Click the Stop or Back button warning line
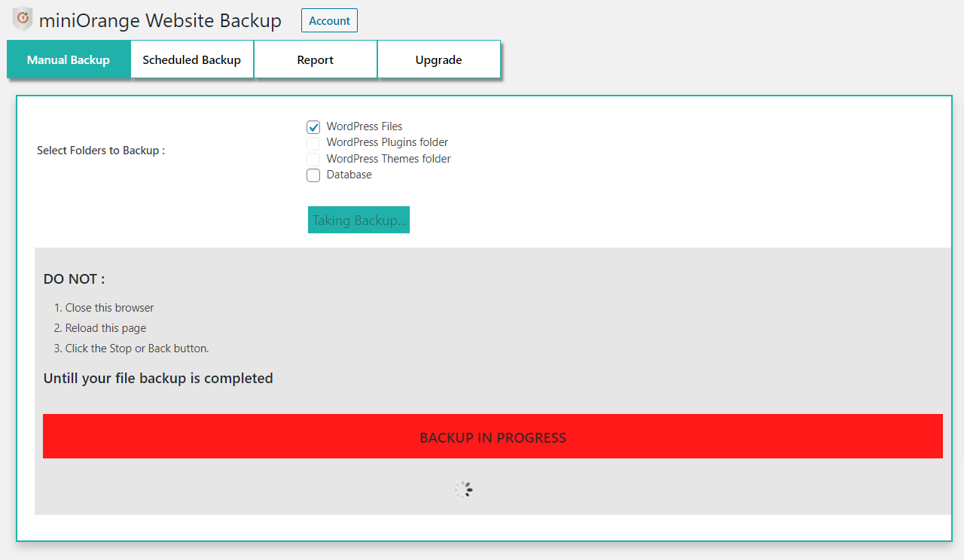 pos(137,348)
